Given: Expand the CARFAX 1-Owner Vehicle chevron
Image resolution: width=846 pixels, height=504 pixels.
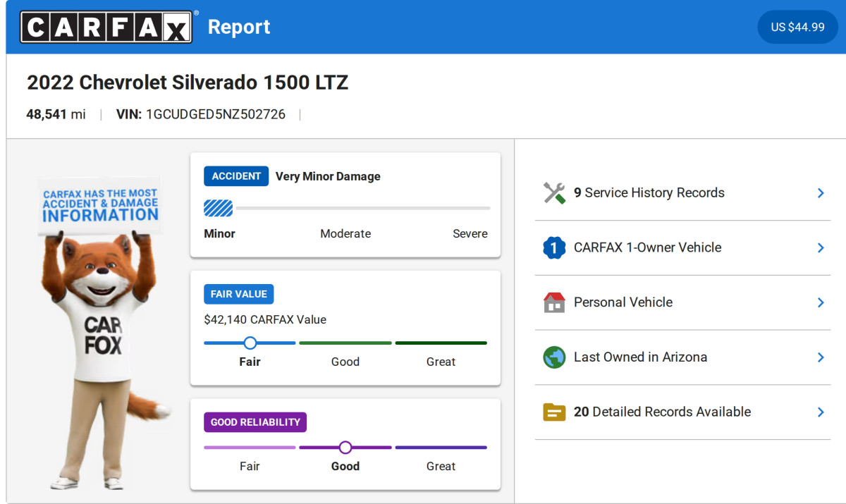Looking at the screenshot, I should point(821,247).
